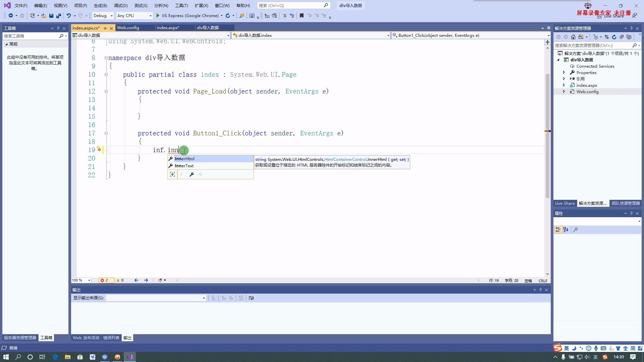
Task: Expand the Properties node in the solution tree
Action: point(564,72)
